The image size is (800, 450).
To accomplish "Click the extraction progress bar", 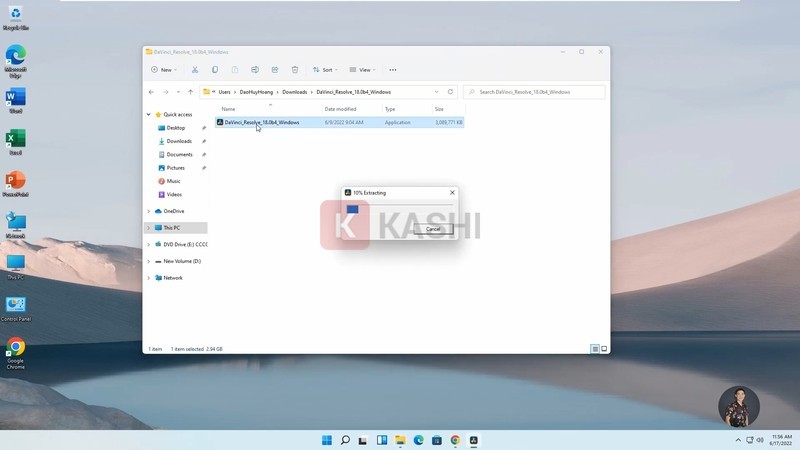I will (x=399, y=209).
